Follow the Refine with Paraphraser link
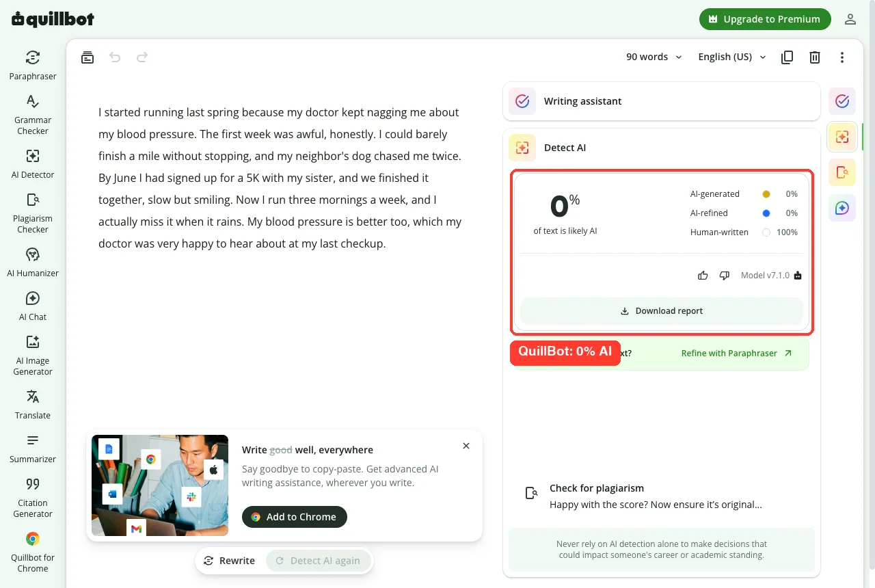Image resolution: width=875 pixels, height=588 pixels. [736, 353]
